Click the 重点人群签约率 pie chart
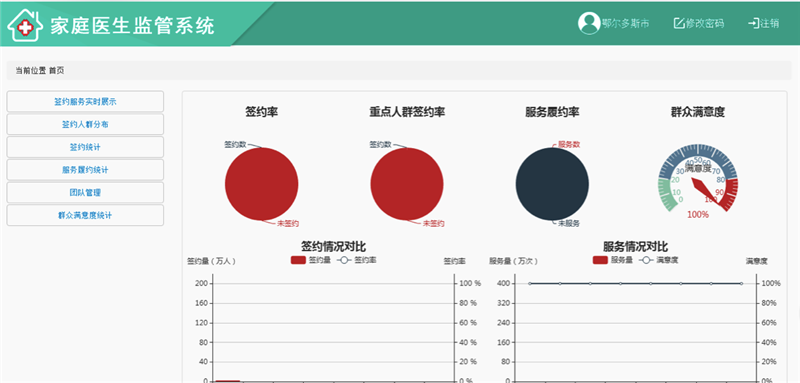800x383 pixels. click(x=407, y=184)
